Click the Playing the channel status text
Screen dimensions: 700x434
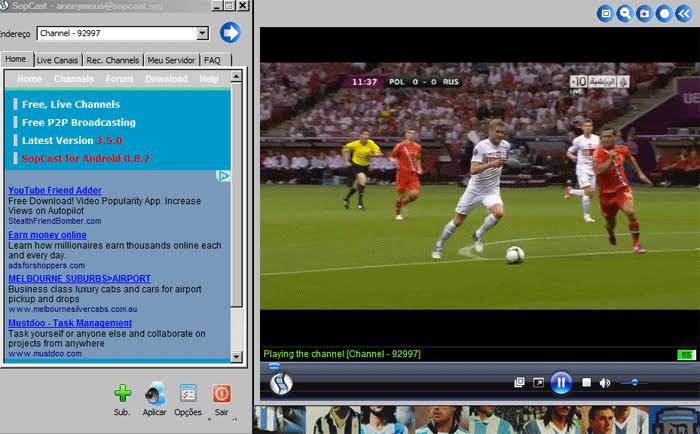[x=342, y=354]
